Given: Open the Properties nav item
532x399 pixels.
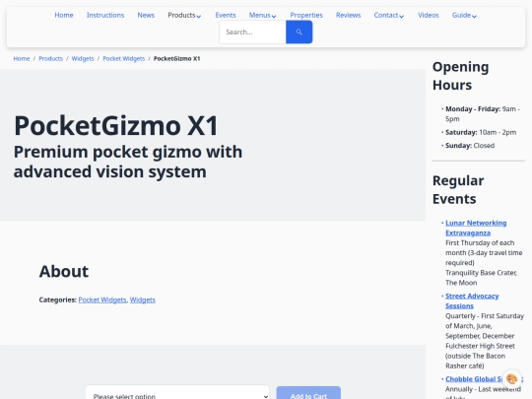Looking at the screenshot, I should pyautogui.click(x=306, y=15).
